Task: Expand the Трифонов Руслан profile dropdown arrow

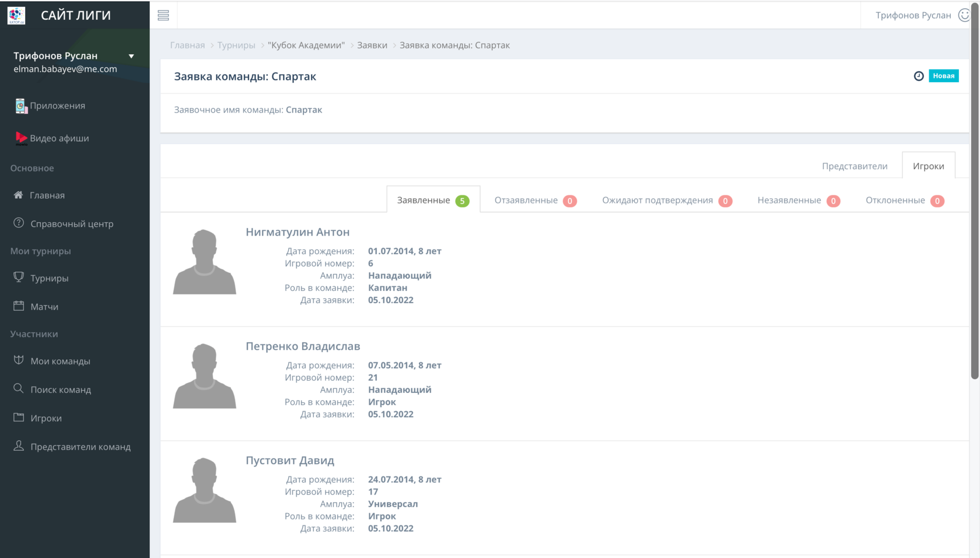Action: (131, 57)
